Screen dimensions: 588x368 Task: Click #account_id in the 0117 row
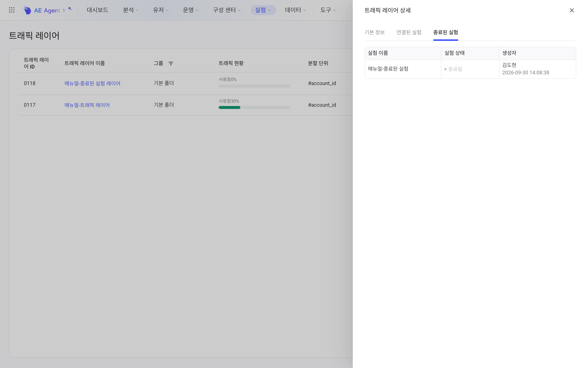tap(322, 105)
